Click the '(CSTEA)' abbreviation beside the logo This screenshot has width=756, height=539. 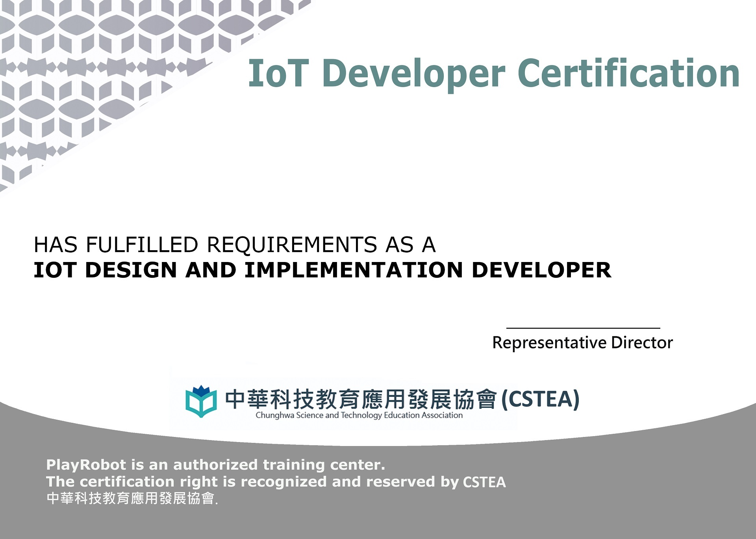tap(540, 399)
